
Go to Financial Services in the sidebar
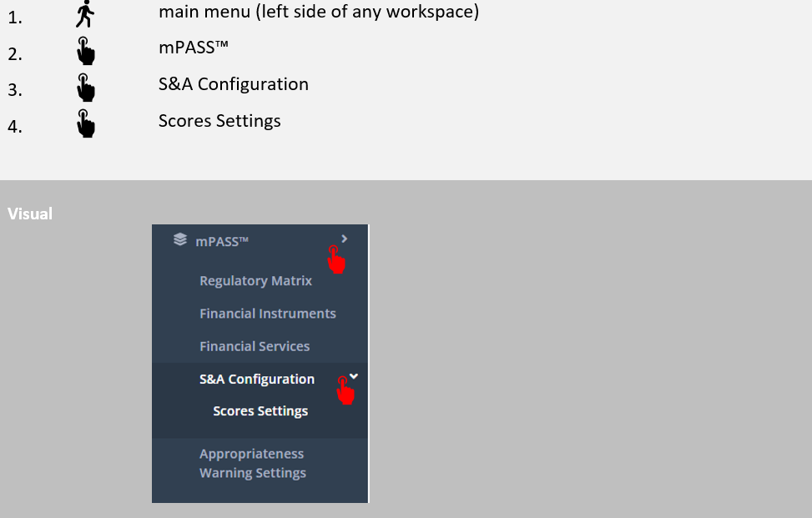click(255, 346)
